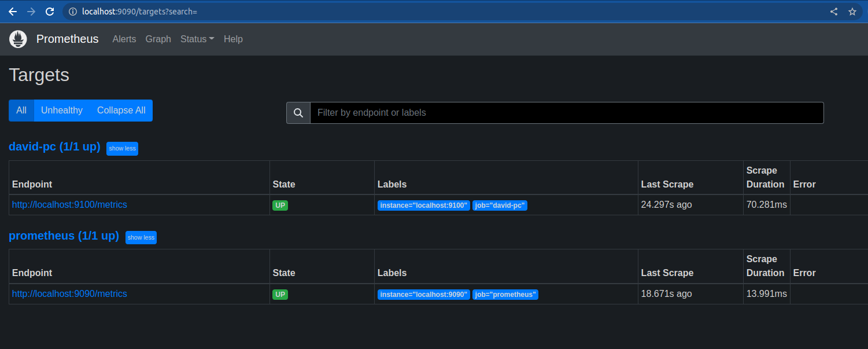Open the Status dropdown menu
Image resolution: width=868 pixels, height=349 pixels.
[197, 39]
